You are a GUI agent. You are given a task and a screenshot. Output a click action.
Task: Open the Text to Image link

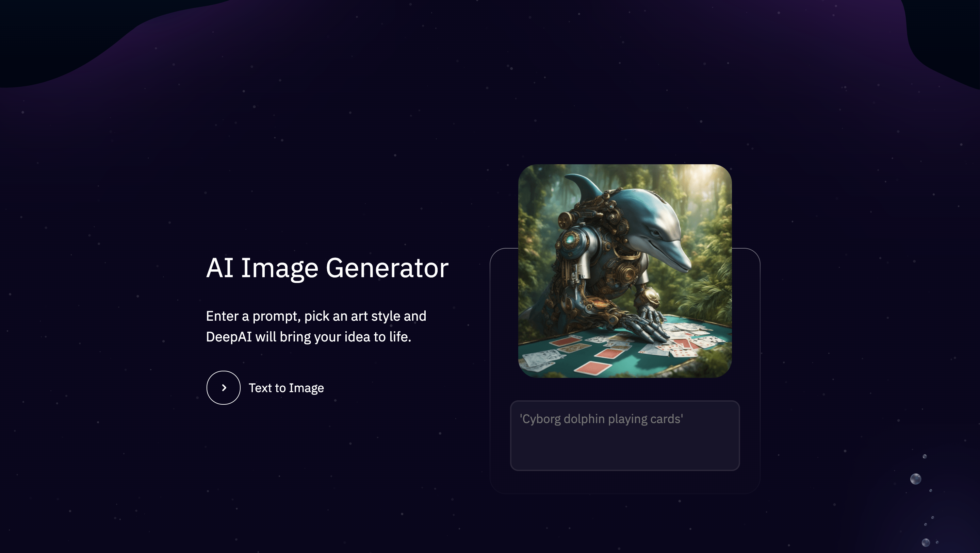pyautogui.click(x=286, y=388)
